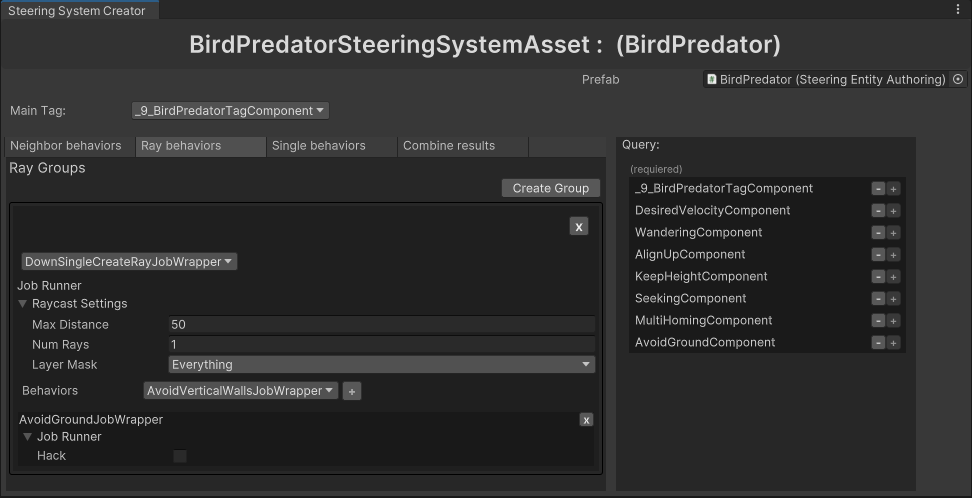Collapse the Raycast Settings foldout
This screenshot has height=498, width=972.
[23, 304]
